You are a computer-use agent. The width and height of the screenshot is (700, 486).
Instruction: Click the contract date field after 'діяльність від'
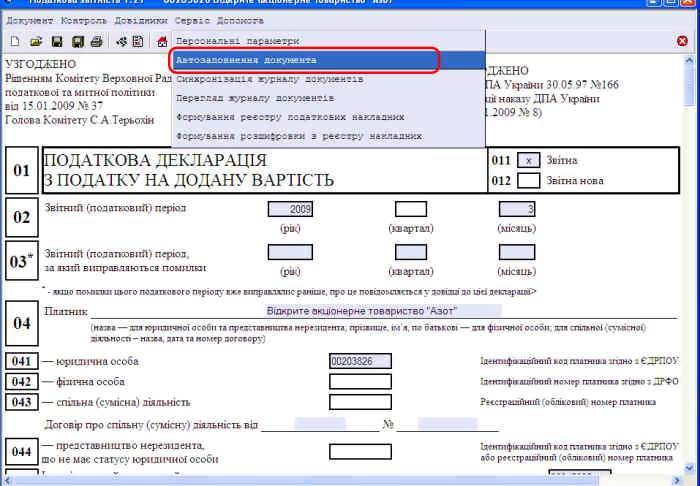(x=320, y=424)
